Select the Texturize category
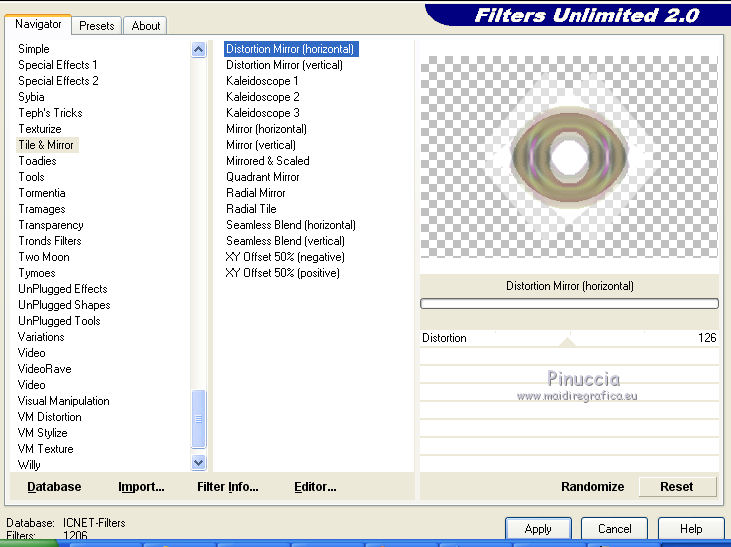This screenshot has width=731, height=547. (x=40, y=129)
